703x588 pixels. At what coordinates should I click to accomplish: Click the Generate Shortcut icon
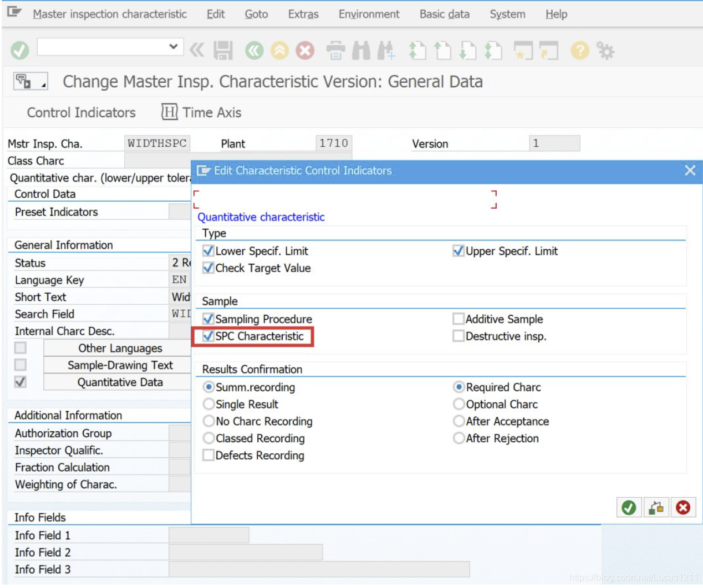(549, 51)
